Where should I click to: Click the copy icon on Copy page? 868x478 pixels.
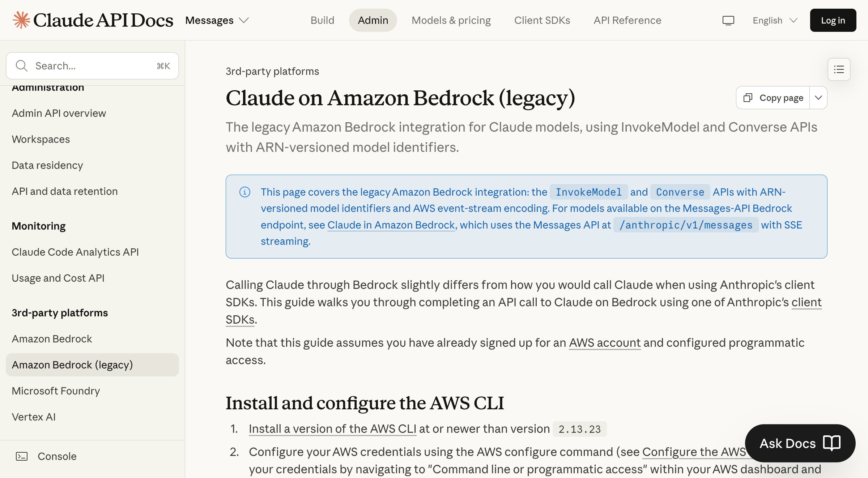pyautogui.click(x=748, y=98)
